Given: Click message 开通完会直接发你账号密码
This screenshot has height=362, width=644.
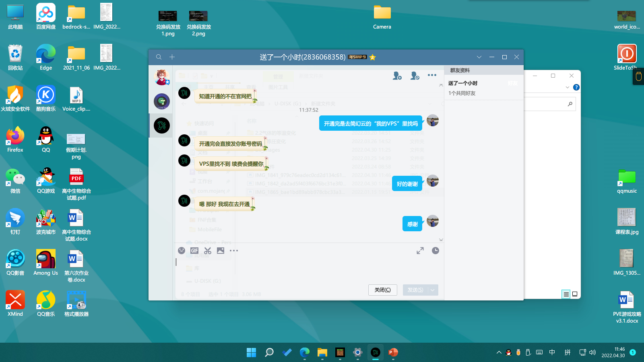Looking at the screenshot, I should click(x=231, y=144).
